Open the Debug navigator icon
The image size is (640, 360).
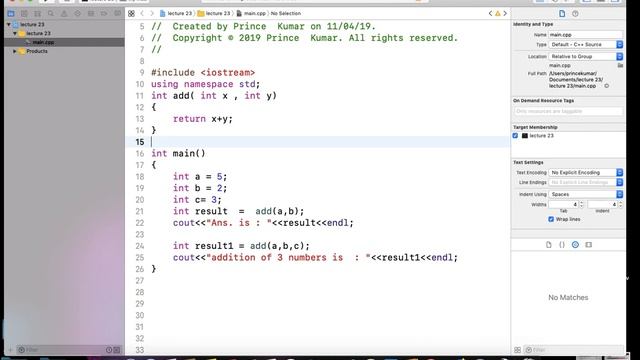pyautogui.click(x=91, y=13)
